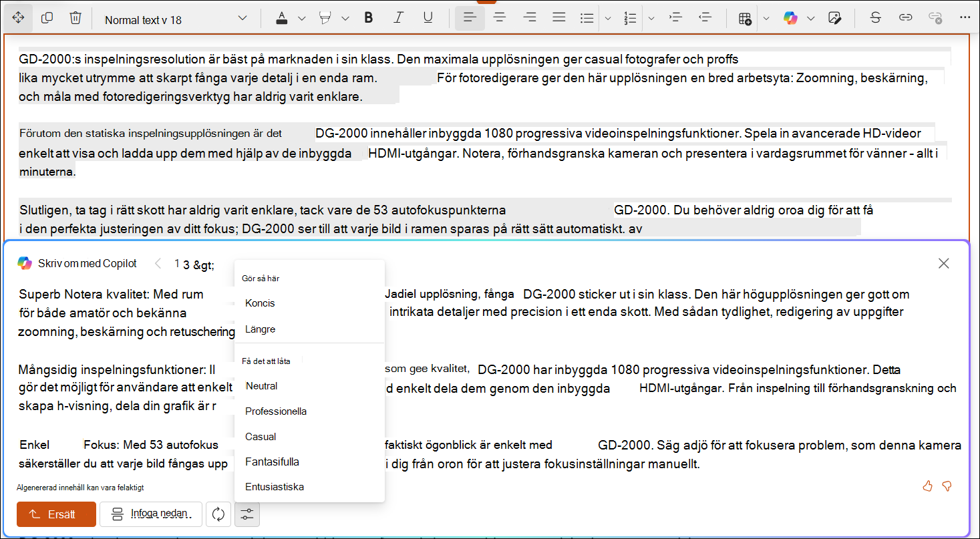Click the 'Skriv om med Copilot' label

(x=88, y=263)
